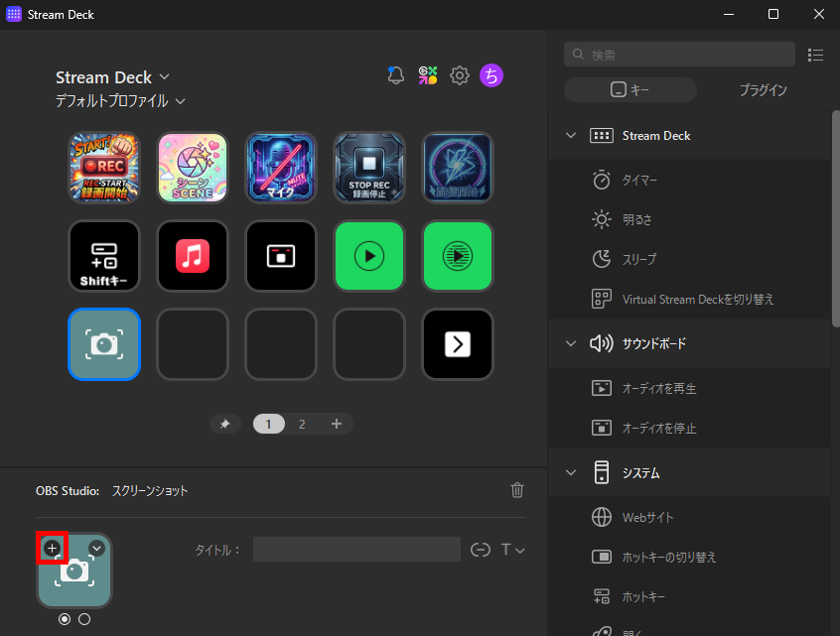The image size is (840, 636).
Task: Collapse the システム category
Action: (571, 472)
